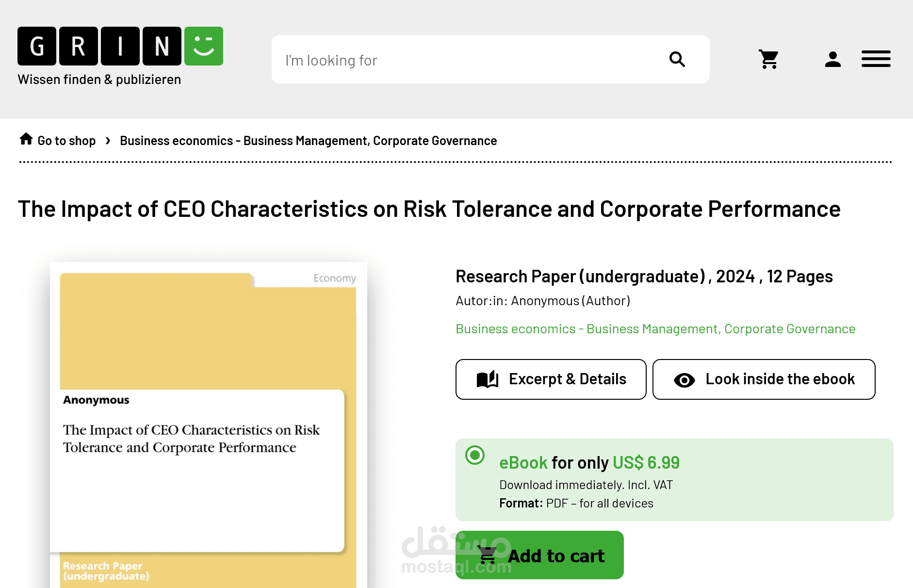
Task: Click the home icon in breadcrumb
Action: [x=26, y=139]
